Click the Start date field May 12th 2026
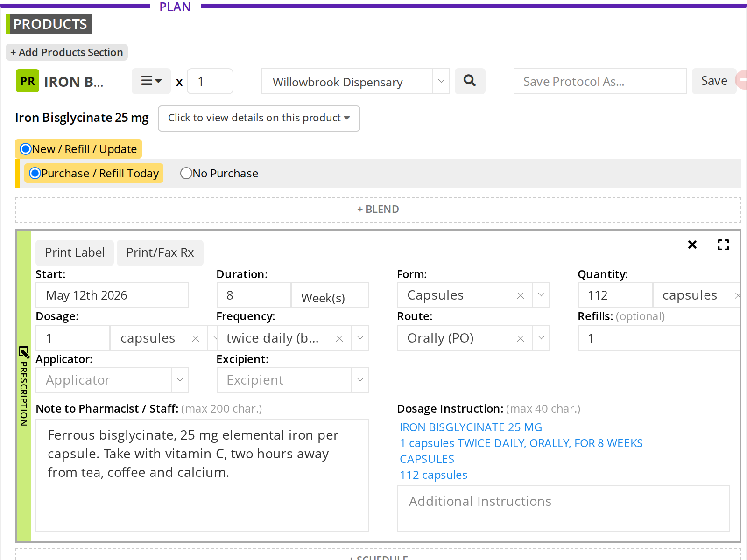747x560 pixels. [112, 295]
